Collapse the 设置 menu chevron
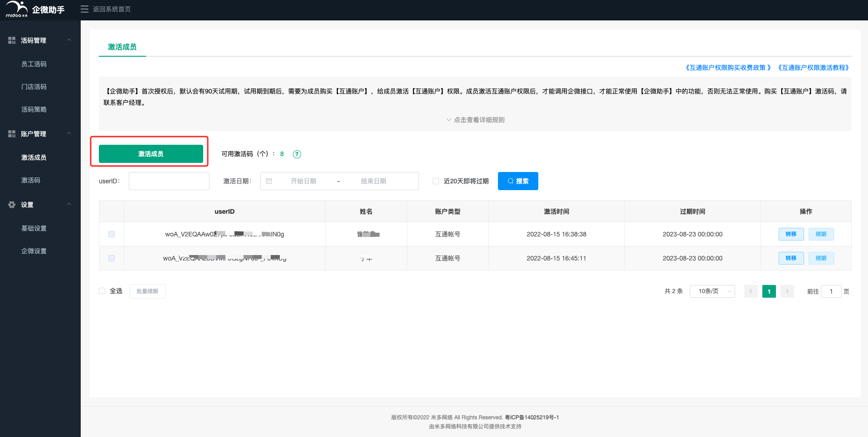 tap(69, 204)
